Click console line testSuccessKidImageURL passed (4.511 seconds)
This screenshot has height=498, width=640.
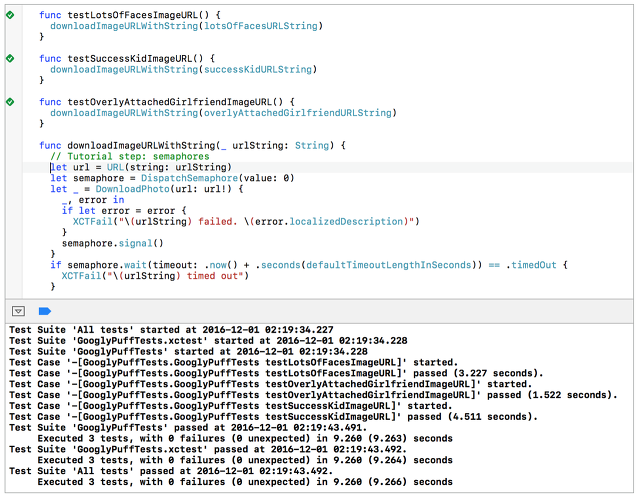coord(273,417)
